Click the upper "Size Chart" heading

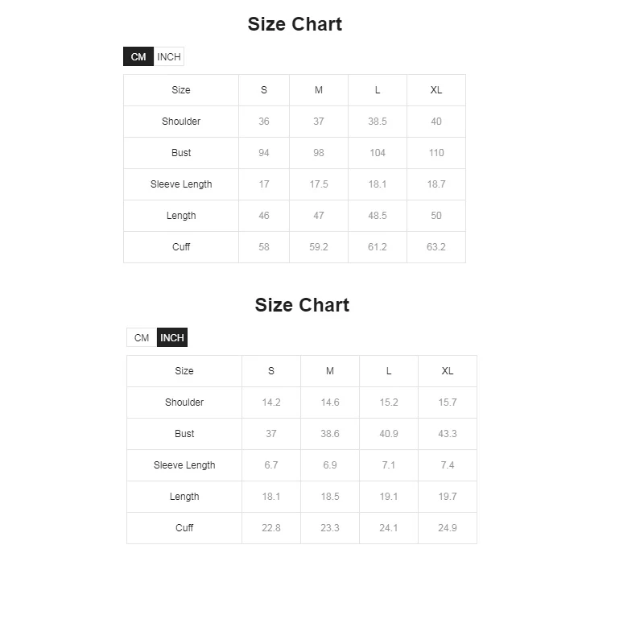click(x=295, y=24)
